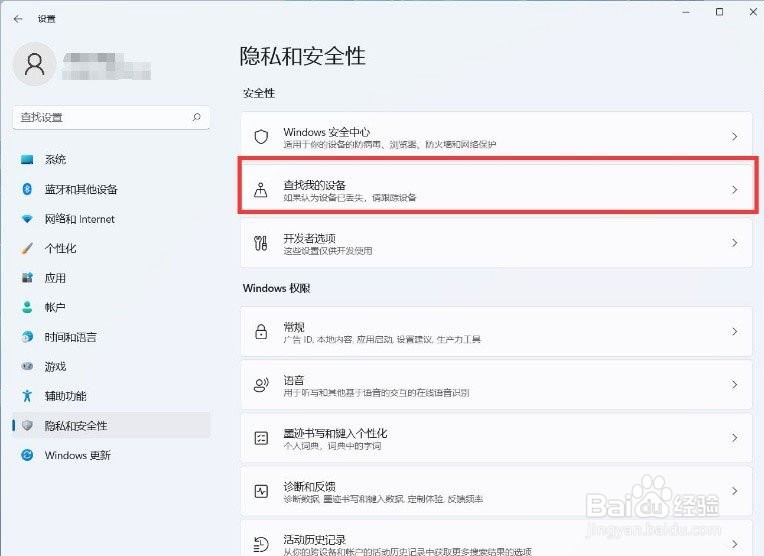764x556 pixels.
Task: Click the Bluetooth icon beside 蓝牙和其他设备
Action: [x=27, y=189]
